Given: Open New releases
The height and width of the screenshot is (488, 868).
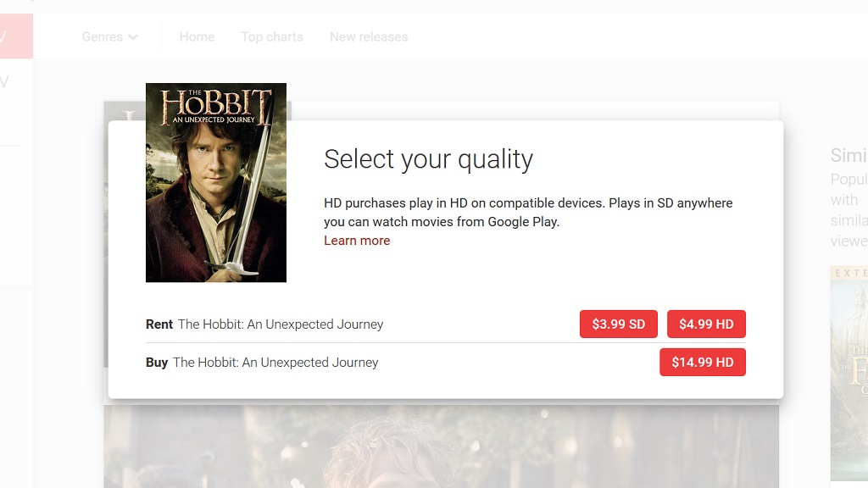Looking at the screenshot, I should point(368,37).
